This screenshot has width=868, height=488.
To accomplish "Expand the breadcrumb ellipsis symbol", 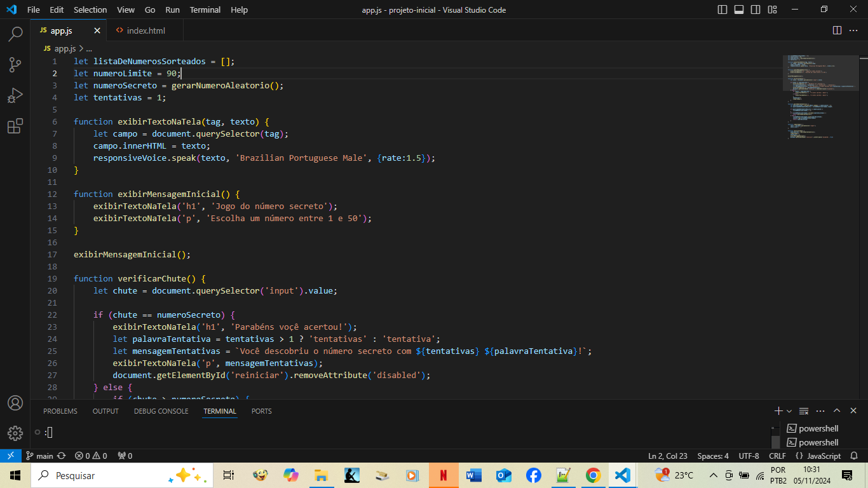I will tap(89, 48).
